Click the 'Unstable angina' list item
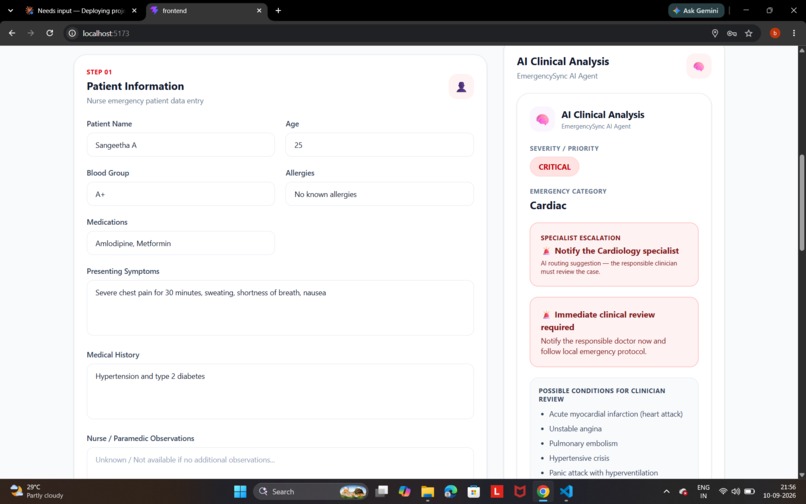 coord(575,428)
